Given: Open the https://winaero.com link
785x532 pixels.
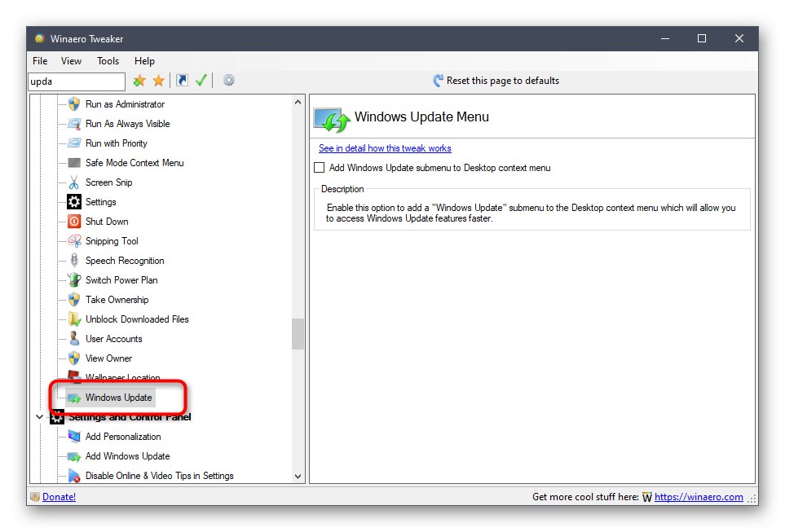Looking at the screenshot, I should click(699, 497).
